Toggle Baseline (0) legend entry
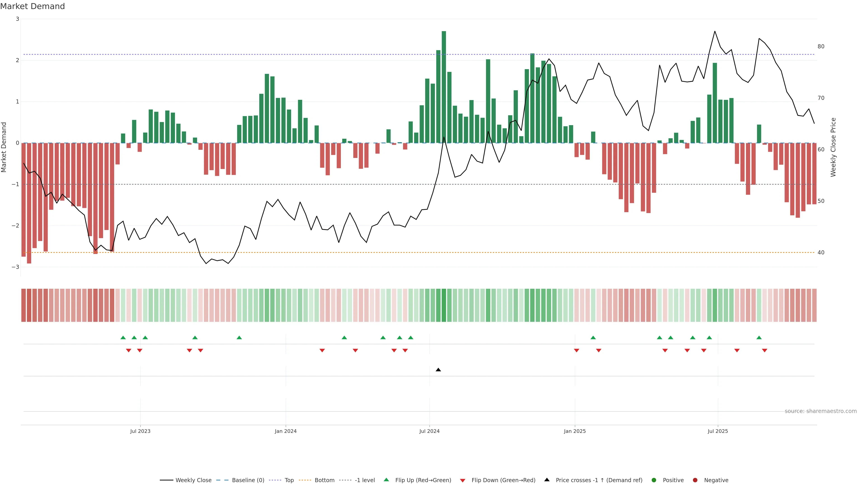 coord(248,480)
